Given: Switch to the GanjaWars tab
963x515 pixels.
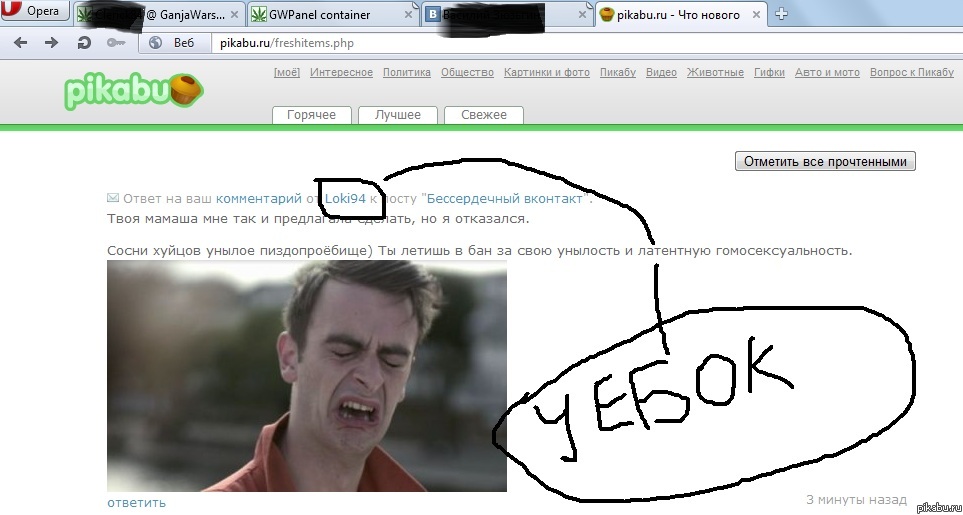Looking at the screenshot, I should [x=158, y=14].
